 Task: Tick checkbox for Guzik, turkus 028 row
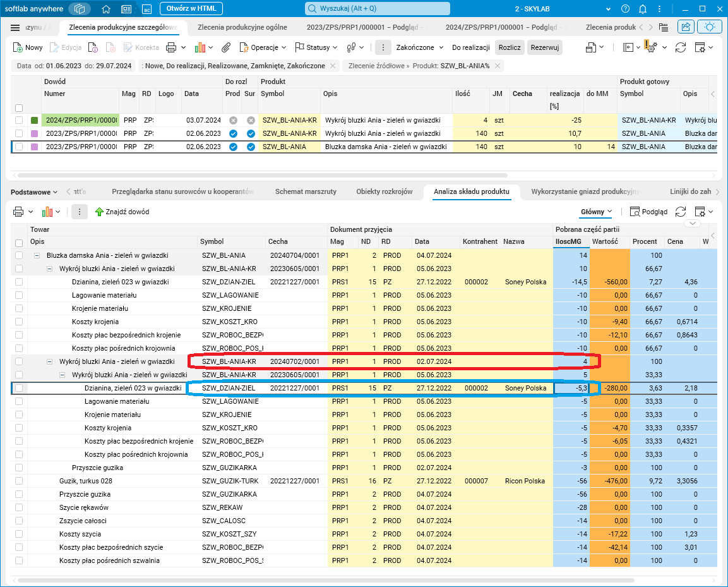19,481
